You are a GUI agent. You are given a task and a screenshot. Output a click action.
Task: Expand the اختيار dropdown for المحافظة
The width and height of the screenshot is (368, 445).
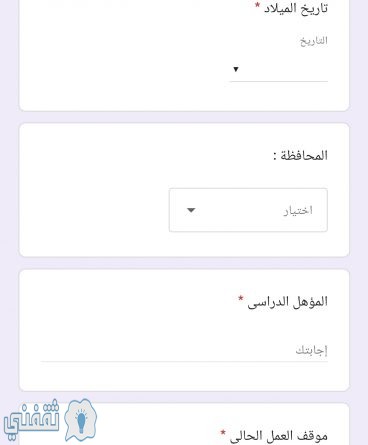(x=248, y=210)
